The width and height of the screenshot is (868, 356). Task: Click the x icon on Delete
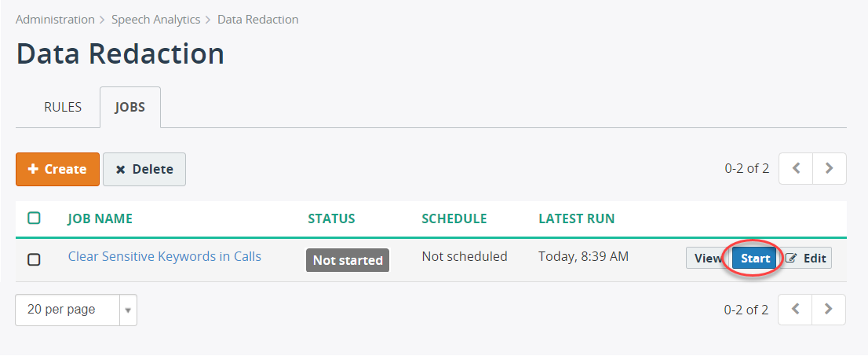point(120,170)
